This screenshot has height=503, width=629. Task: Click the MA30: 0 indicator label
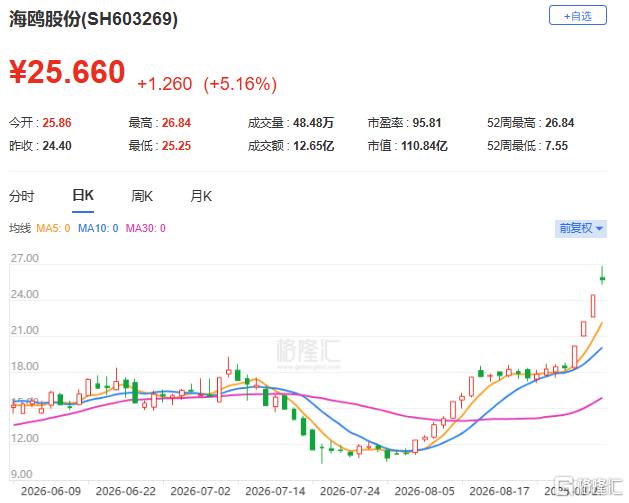[x=145, y=228]
